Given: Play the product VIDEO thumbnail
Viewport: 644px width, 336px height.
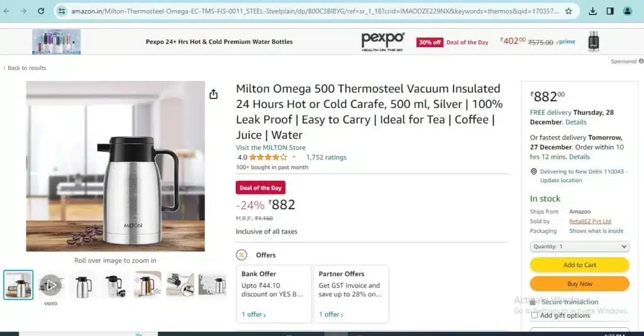Looking at the screenshot, I should pos(50,285).
